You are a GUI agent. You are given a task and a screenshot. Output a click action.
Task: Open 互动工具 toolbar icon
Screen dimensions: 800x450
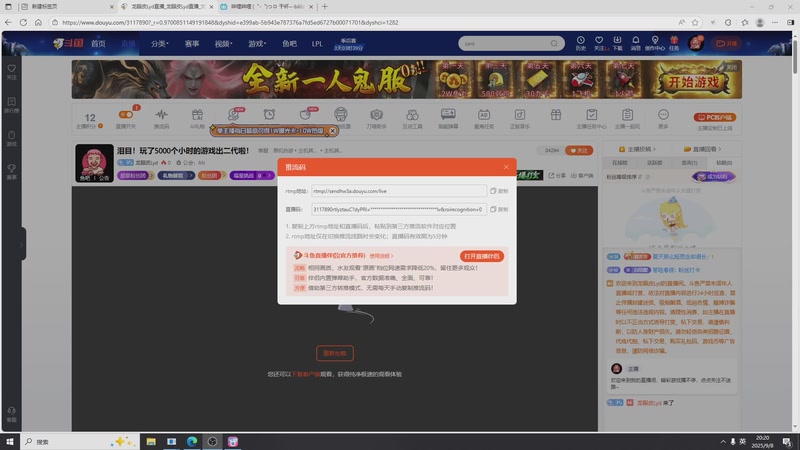click(x=412, y=118)
